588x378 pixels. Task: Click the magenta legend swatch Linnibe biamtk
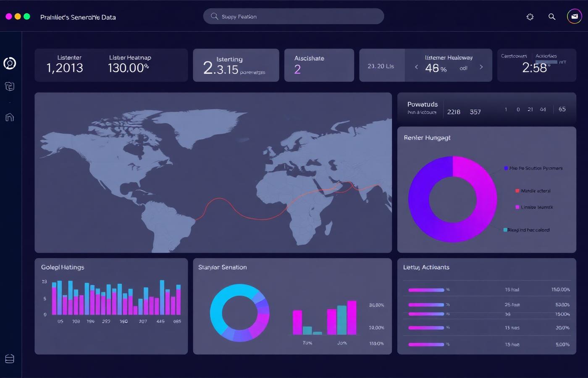[x=517, y=207]
